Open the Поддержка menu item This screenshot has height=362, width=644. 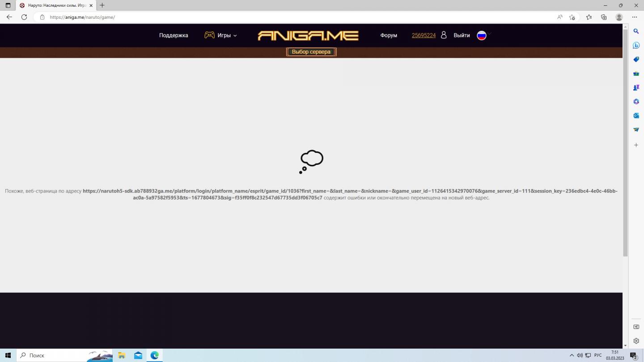tap(174, 35)
